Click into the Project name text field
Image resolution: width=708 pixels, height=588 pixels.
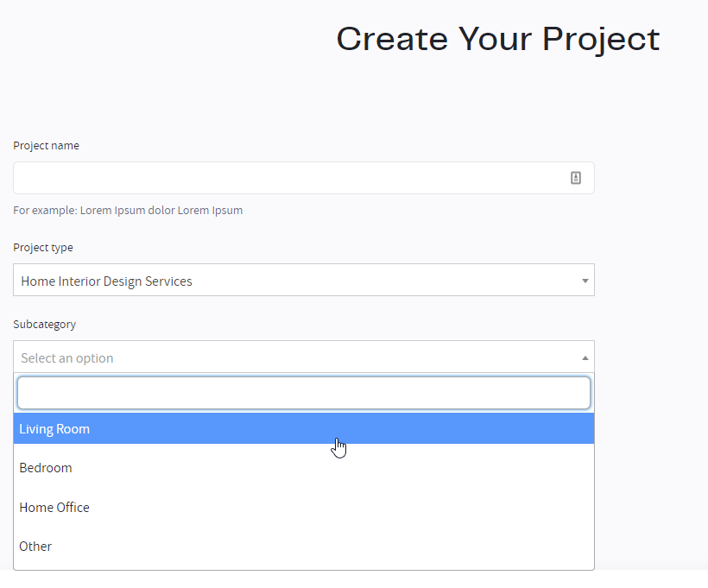pyautogui.click(x=303, y=178)
